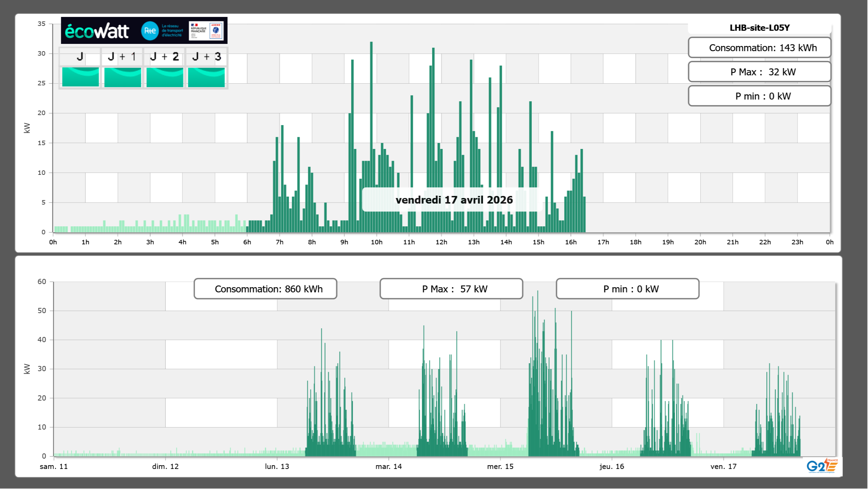Click the G2E France logo
The width and height of the screenshot is (868, 489).
822,466
